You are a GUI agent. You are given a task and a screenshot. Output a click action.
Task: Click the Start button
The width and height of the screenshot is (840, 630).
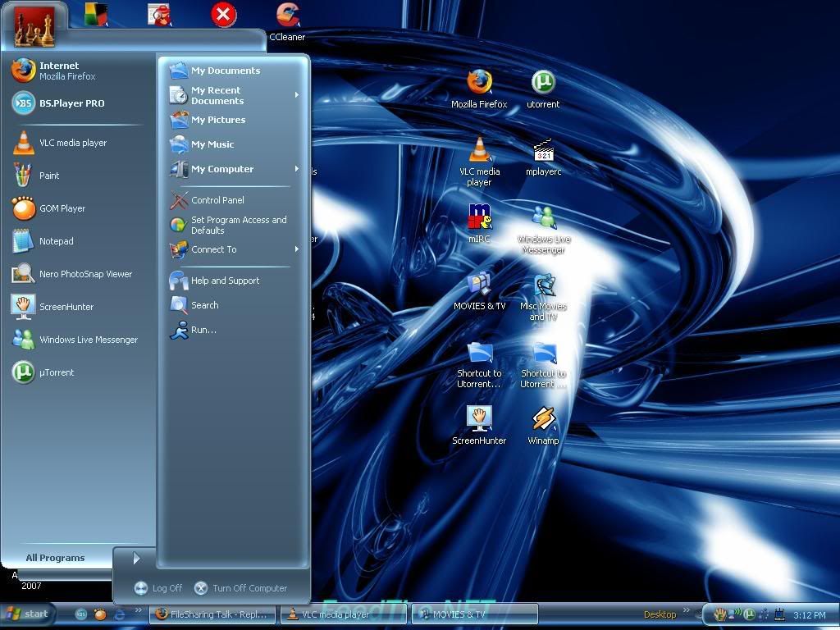pyautogui.click(x=29, y=614)
